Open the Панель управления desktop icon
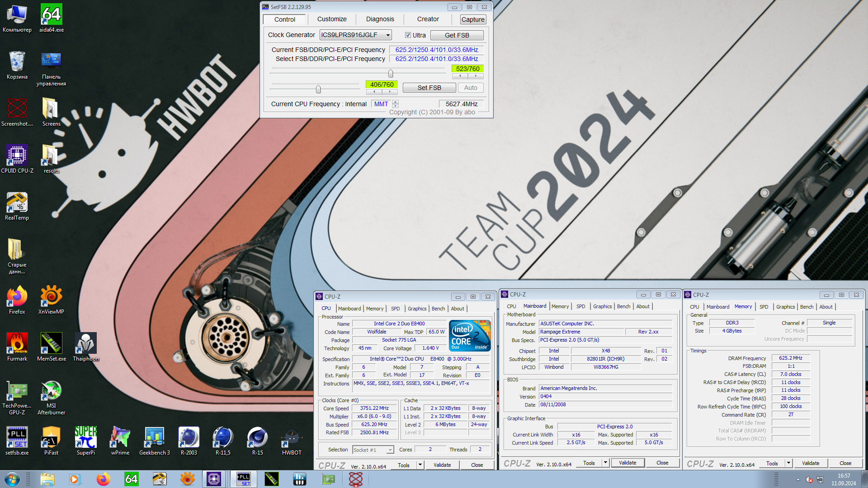Image resolution: width=868 pixels, height=488 pixels. point(51,69)
